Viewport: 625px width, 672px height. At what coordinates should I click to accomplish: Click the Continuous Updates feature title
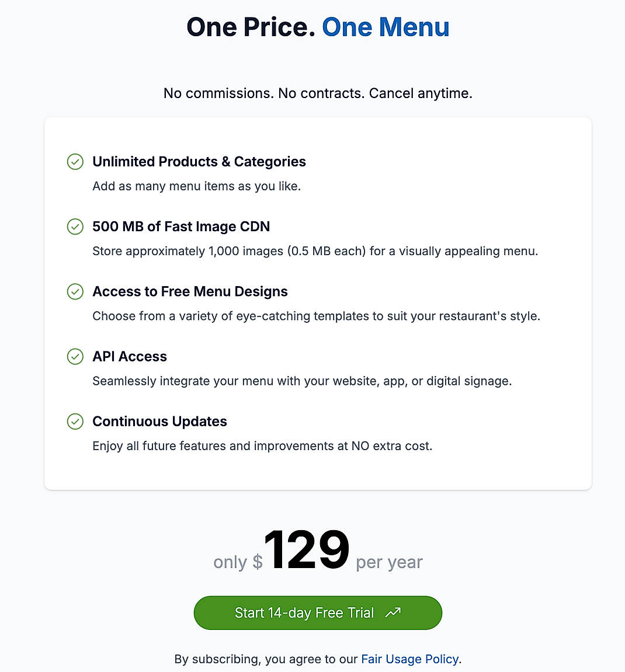pos(159,422)
